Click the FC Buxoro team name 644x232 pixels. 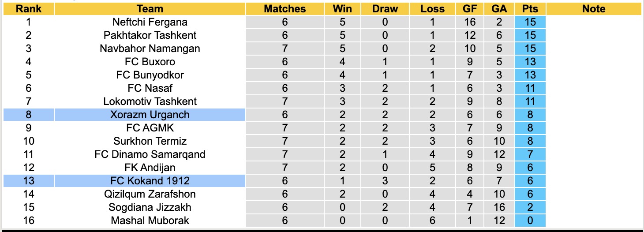coord(150,62)
